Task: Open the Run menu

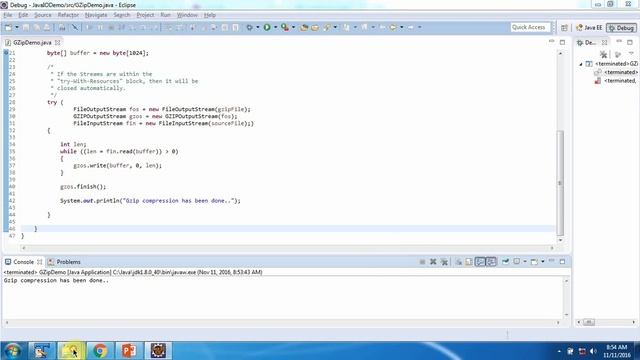Action: (x=165, y=15)
